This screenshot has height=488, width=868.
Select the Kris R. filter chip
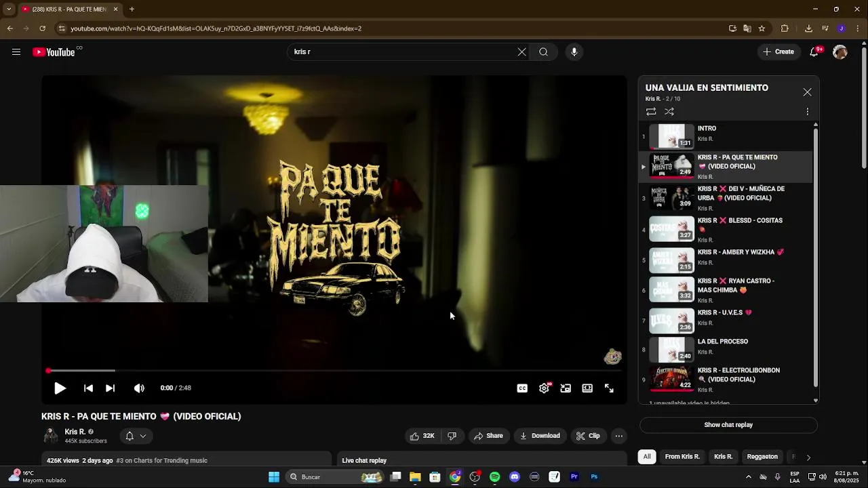tap(724, 457)
